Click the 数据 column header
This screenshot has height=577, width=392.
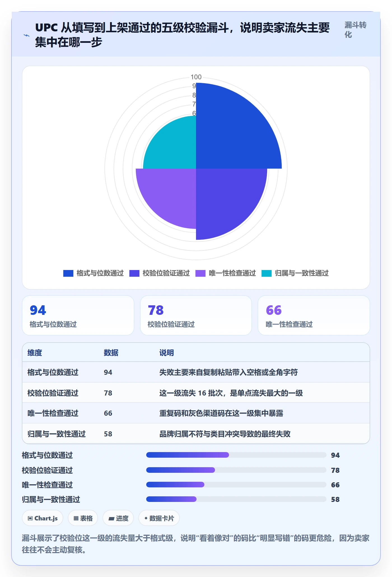coord(111,353)
